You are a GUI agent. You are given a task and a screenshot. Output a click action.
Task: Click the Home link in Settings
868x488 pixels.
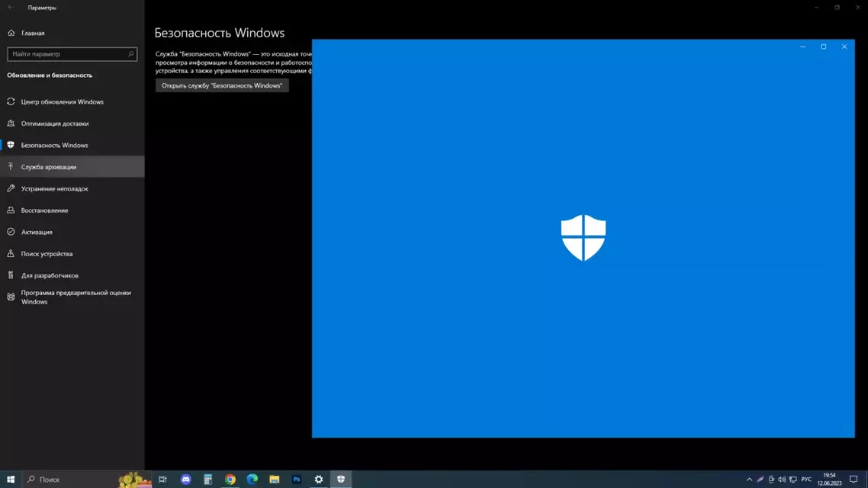coord(33,34)
